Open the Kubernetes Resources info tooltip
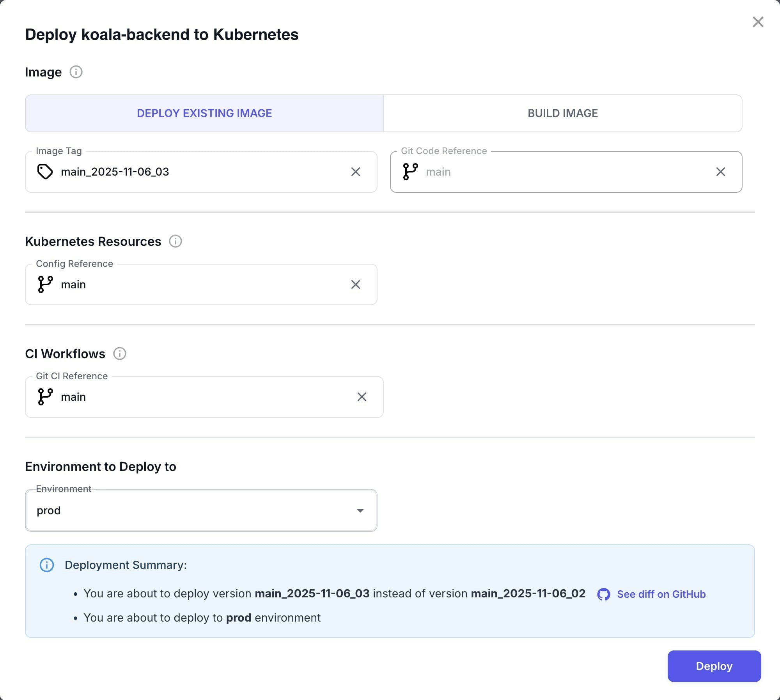Image resolution: width=780 pixels, height=700 pixels. 175,242
